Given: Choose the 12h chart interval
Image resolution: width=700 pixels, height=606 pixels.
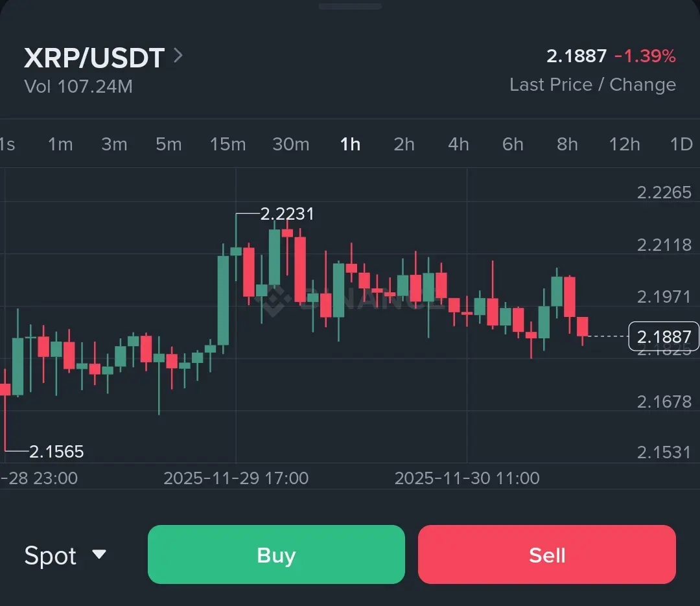Looking at the screenshot, I should pos(624,144).
